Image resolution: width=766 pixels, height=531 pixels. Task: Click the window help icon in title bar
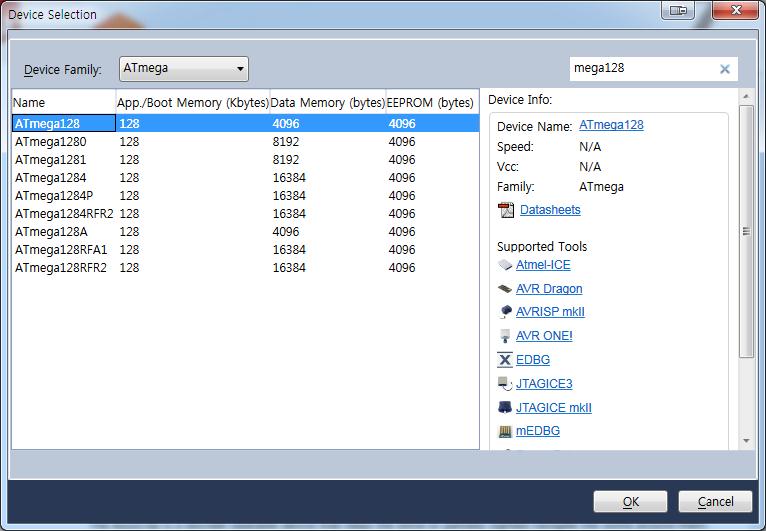point(678,10)
